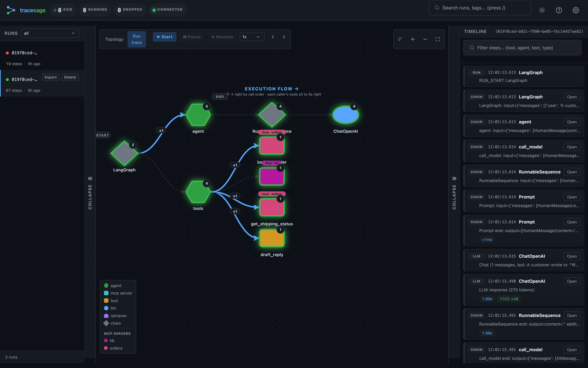The height and width of the screenshot is (368, 588).
Task: Click the mcp server legend swatch
Action: [106, 293]
